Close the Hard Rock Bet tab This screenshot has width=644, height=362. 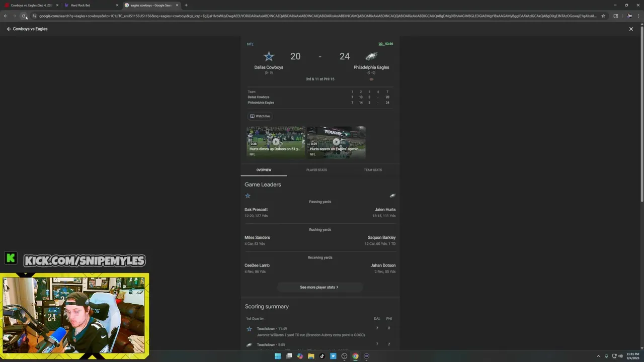click(x=117, y=5)
